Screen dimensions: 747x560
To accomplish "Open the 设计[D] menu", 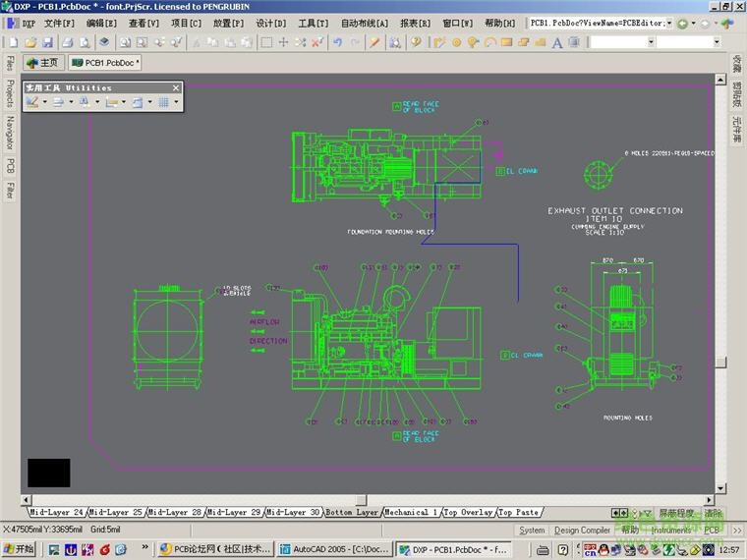I will point(271,23).
